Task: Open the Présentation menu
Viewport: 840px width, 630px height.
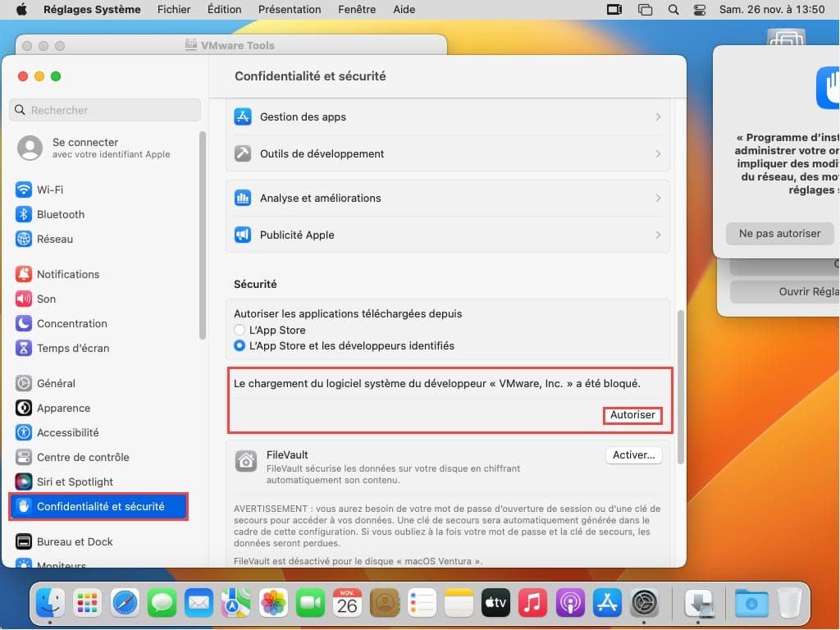Action: pos(290,10)
